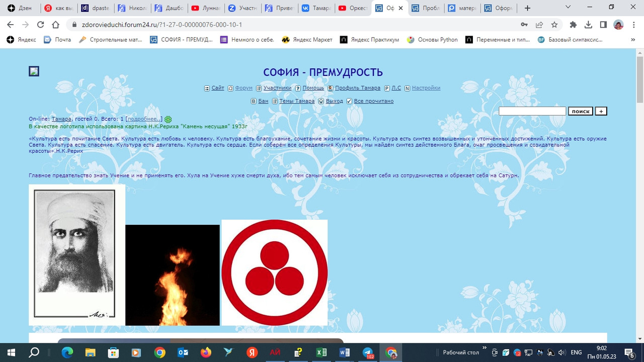Click the red Banner of Peace symbol
Screen dimensions: 644x362
pyautogui.click(x=275, y=273)
